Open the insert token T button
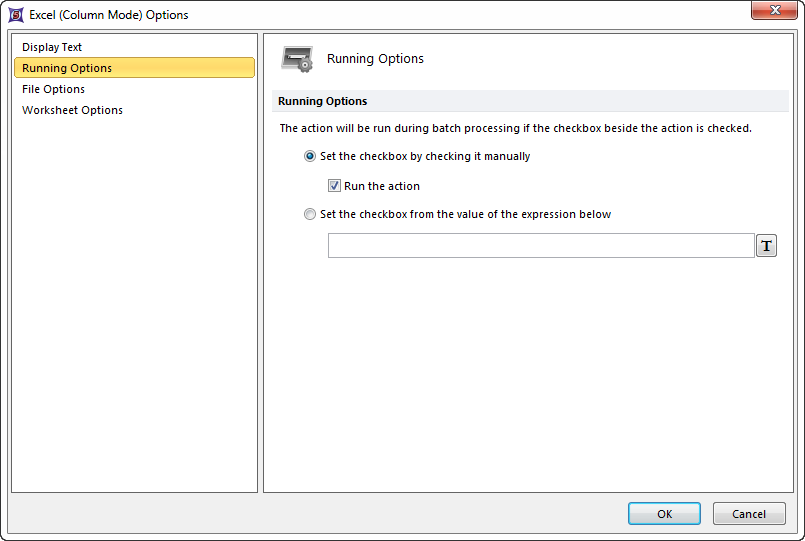The image size is (805, 541). click(x=766, y=246)
